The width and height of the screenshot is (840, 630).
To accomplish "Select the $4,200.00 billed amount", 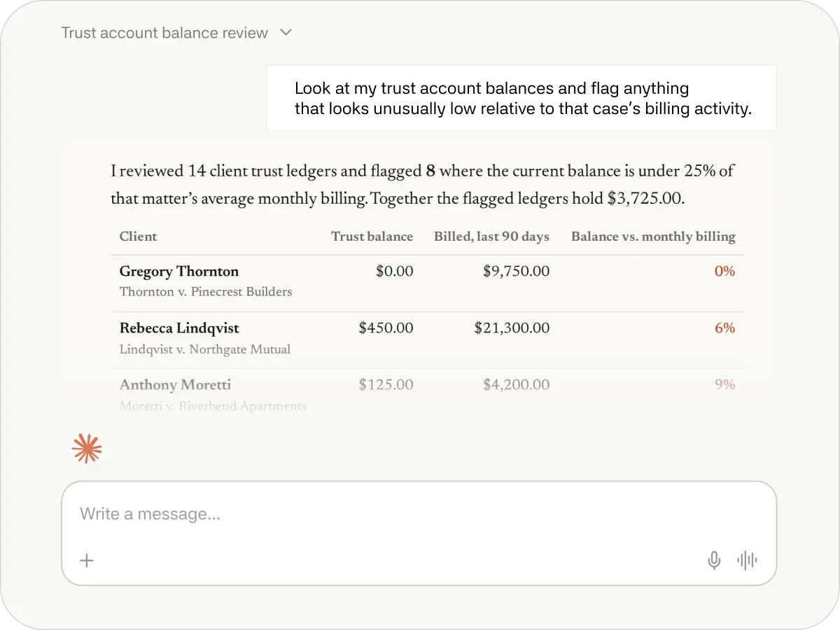I will coord(516,385).
